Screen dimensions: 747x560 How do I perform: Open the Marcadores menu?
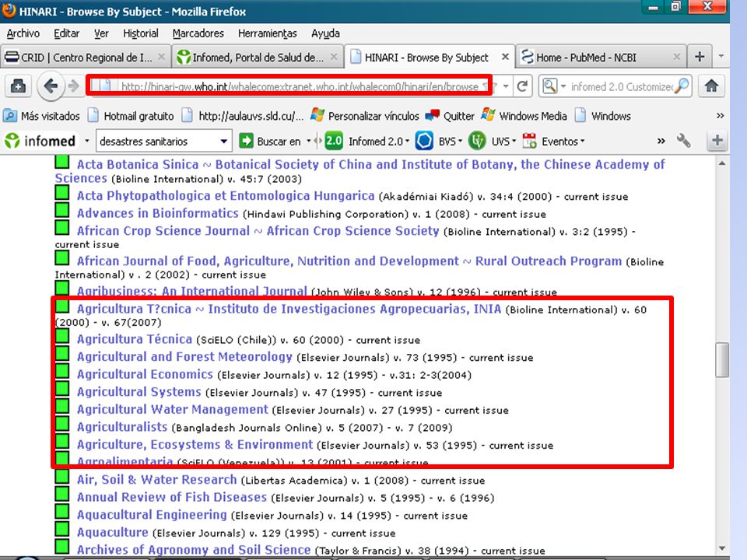coord(198,33)
